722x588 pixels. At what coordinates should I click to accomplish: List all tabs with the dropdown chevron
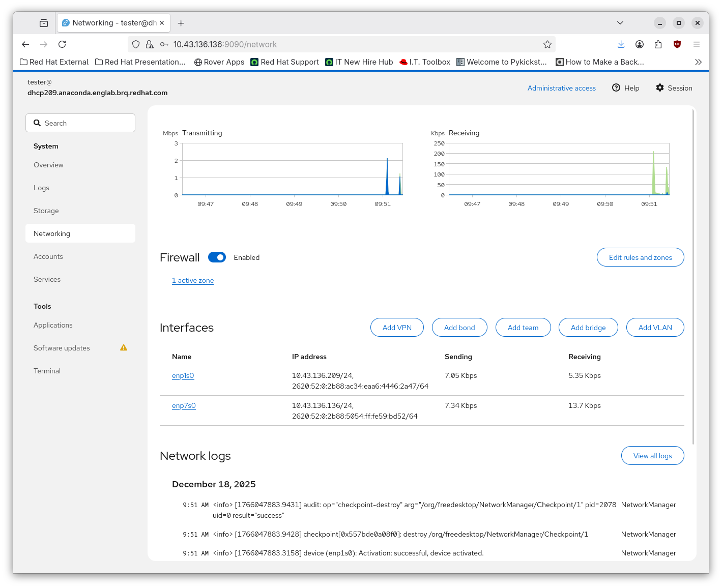[x=620, y=23]
